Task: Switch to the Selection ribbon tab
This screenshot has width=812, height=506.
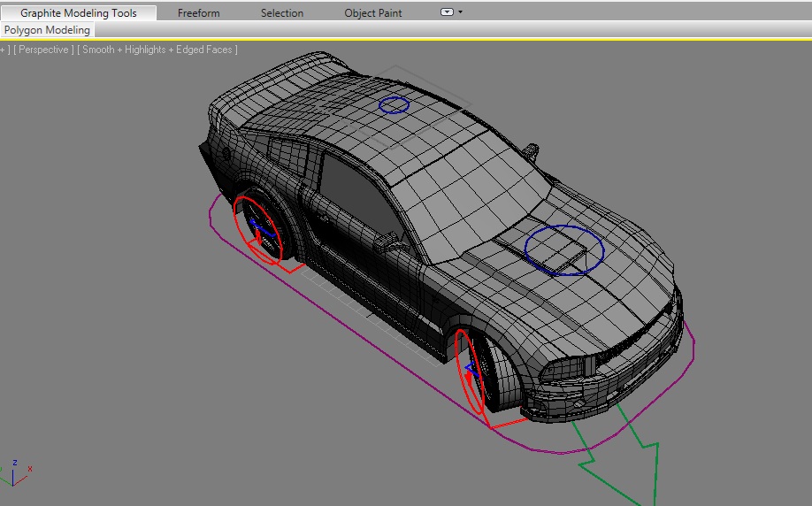Action: pos(281,13)
